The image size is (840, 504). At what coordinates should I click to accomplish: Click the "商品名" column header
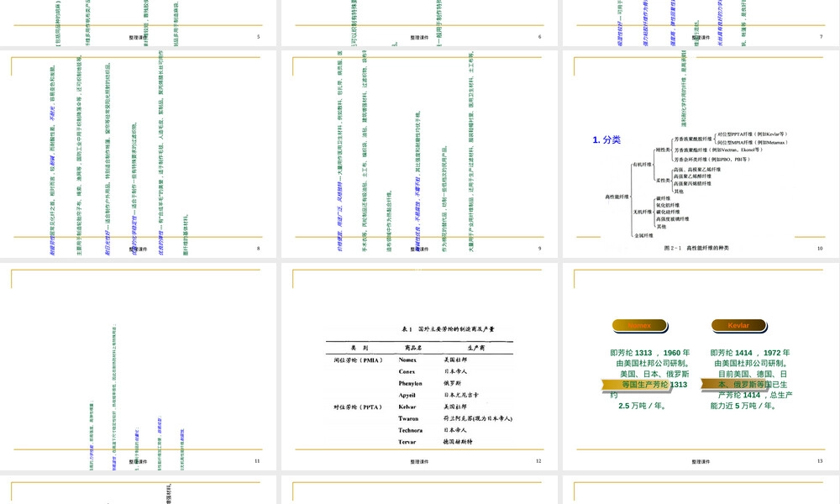pyautogui.click(x=413, y=348)
